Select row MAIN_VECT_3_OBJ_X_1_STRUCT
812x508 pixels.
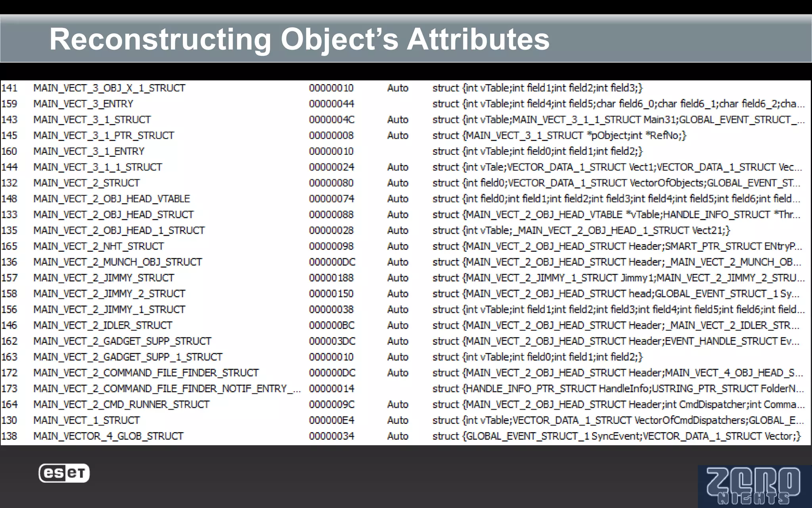pyautogui.click(x=405, y=88)
